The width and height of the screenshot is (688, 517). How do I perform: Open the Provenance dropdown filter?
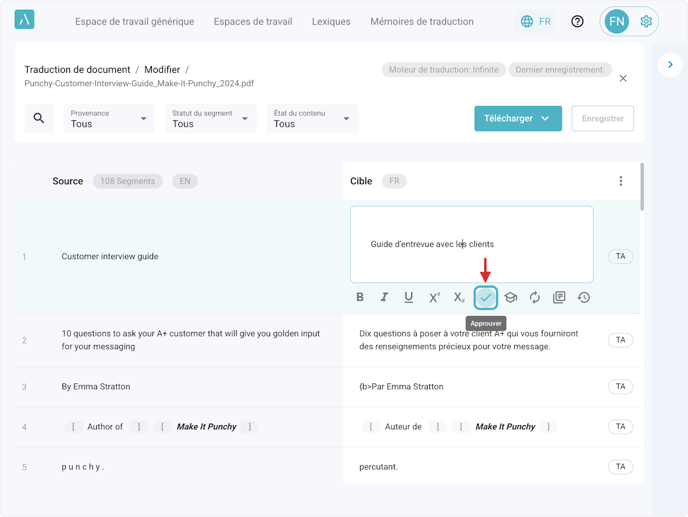coord(109,119)
